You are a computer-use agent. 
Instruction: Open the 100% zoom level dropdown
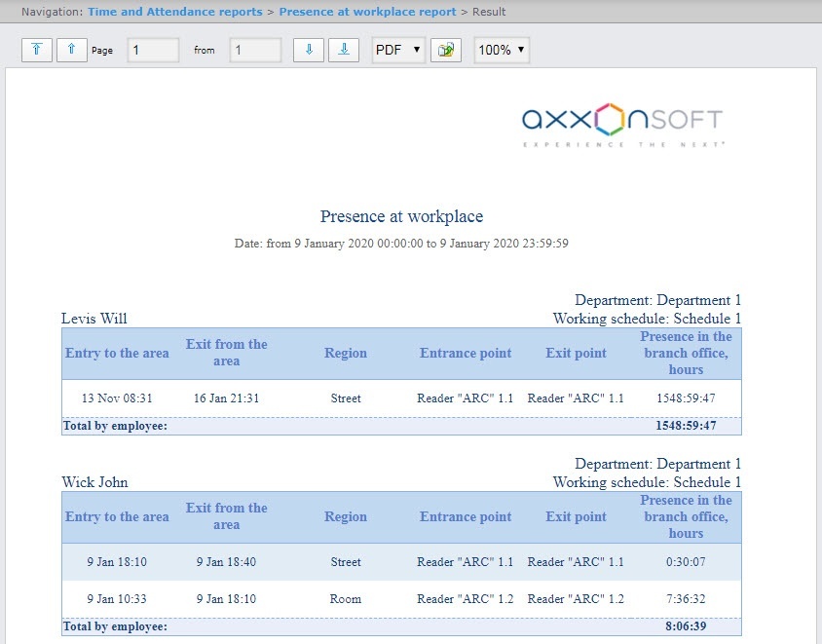click(502, 50)
